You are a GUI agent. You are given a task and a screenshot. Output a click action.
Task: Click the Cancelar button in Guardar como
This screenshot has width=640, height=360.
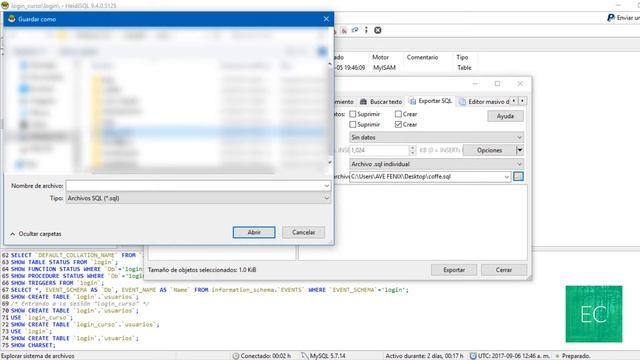tap(304, 232)
